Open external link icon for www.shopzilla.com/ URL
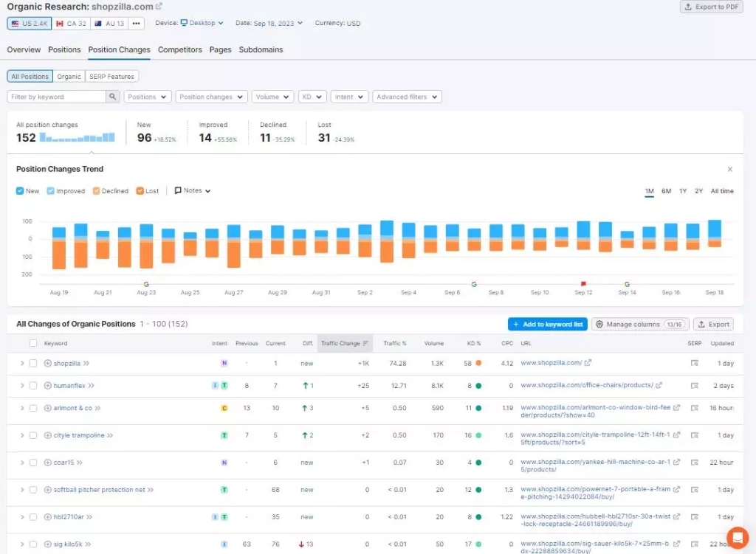The height and width of the screenshot is (554, 756). pos(588,363)
